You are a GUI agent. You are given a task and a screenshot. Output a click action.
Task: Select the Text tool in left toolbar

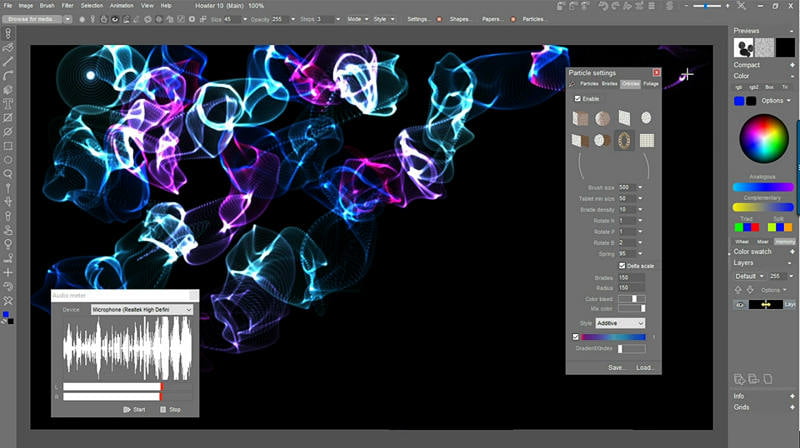tap(8, 103)
